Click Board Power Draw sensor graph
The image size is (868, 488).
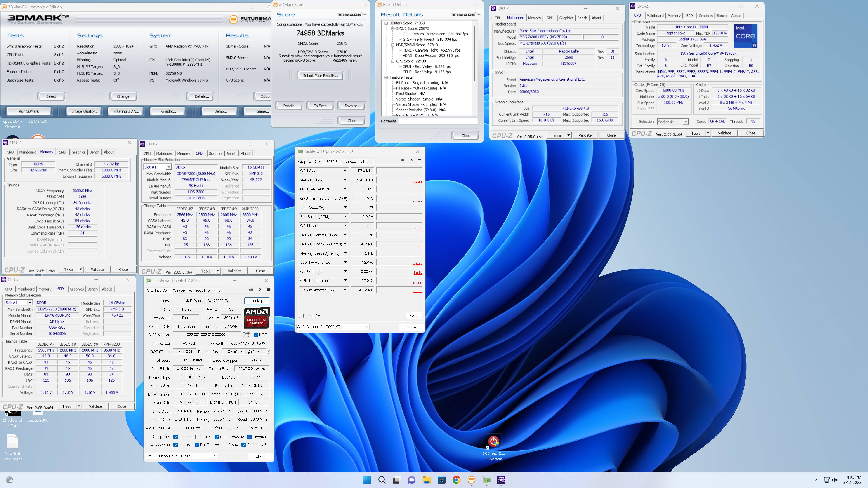coord(399,262)
